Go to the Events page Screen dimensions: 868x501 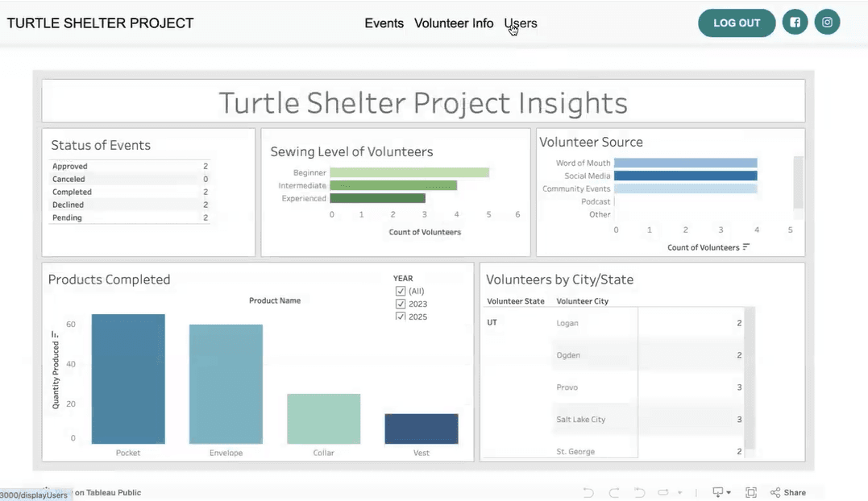tap(384, 23)
